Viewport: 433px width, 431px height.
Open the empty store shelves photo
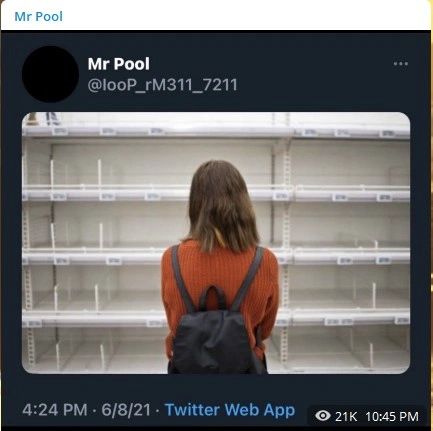(216, 243)
